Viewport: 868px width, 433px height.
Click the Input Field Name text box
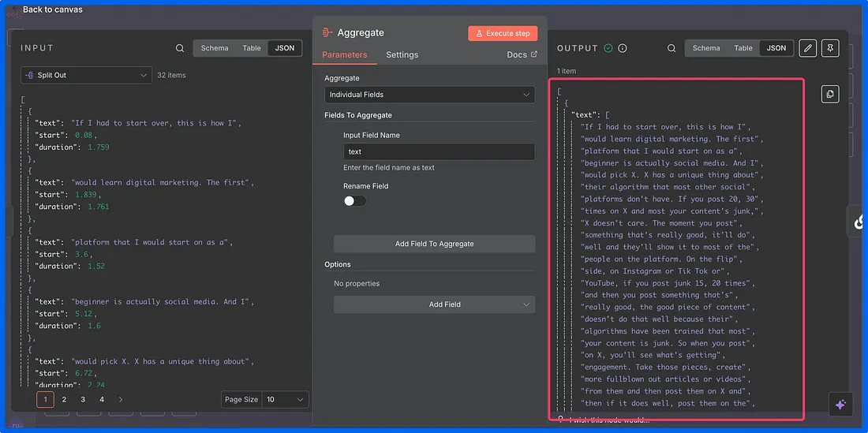point(439,151)
